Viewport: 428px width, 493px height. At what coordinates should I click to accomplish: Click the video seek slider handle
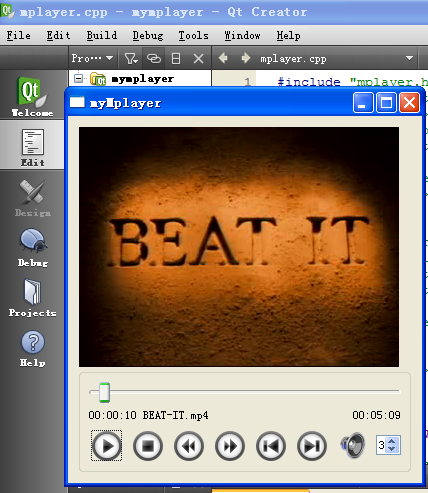104,392
